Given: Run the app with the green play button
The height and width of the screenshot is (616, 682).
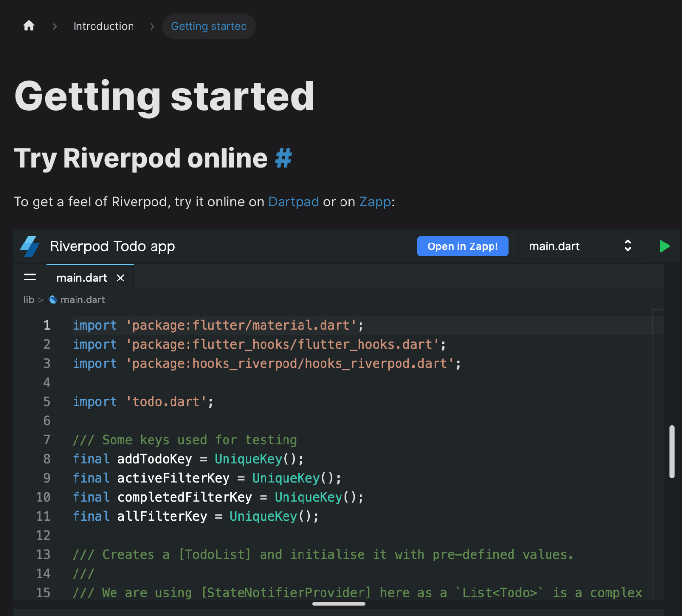Looking at the screenshot, I should [x=664, y=246].
